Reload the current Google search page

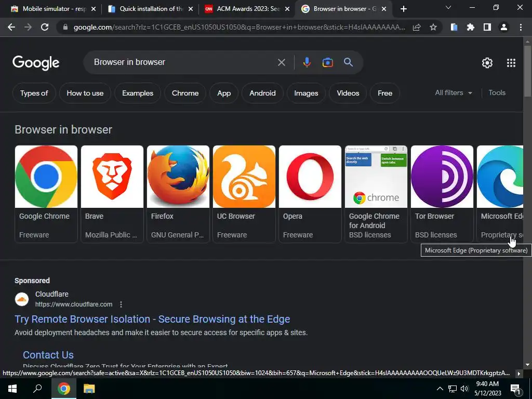45,27
